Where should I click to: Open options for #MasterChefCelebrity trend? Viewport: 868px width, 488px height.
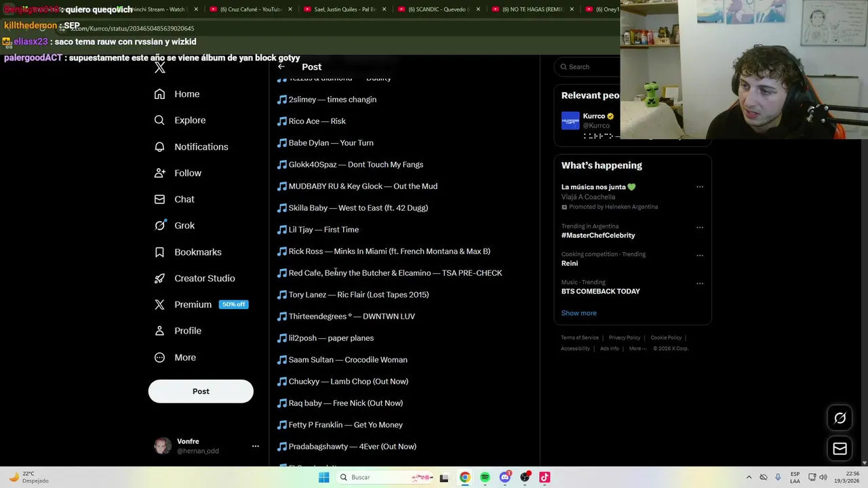[700, 227]
